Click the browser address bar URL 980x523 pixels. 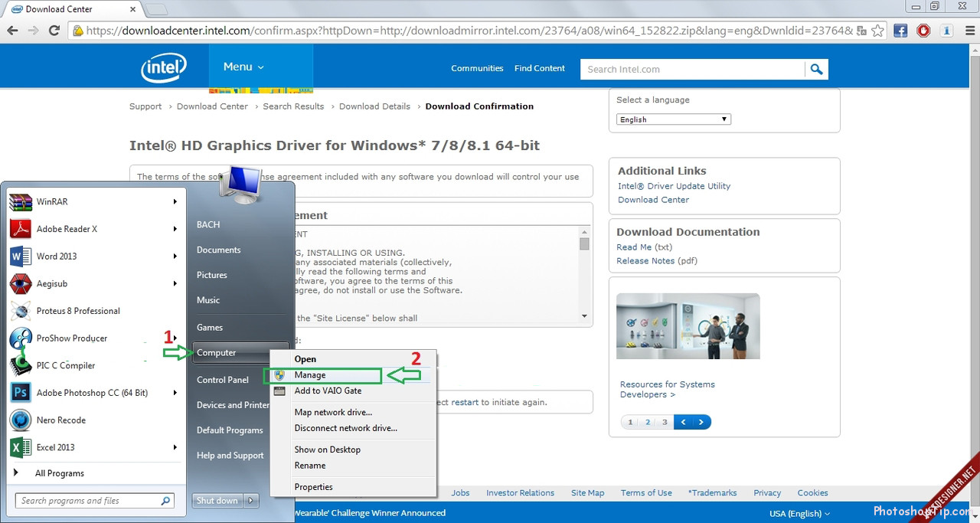469,31
